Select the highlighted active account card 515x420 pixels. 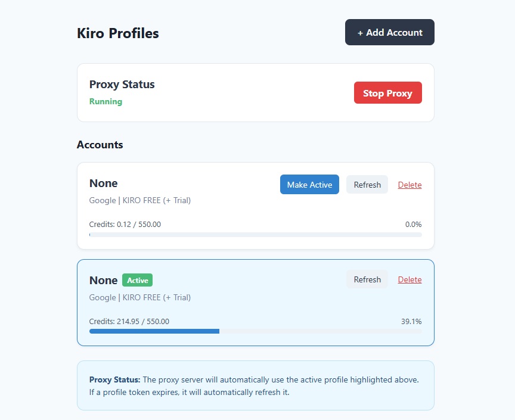[255, 302]
